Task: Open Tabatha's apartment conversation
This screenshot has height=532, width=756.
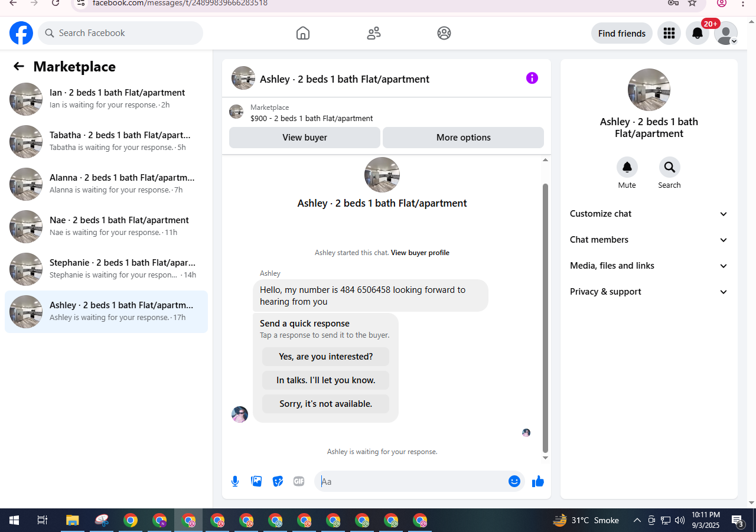Action: [x=106, y=142]
